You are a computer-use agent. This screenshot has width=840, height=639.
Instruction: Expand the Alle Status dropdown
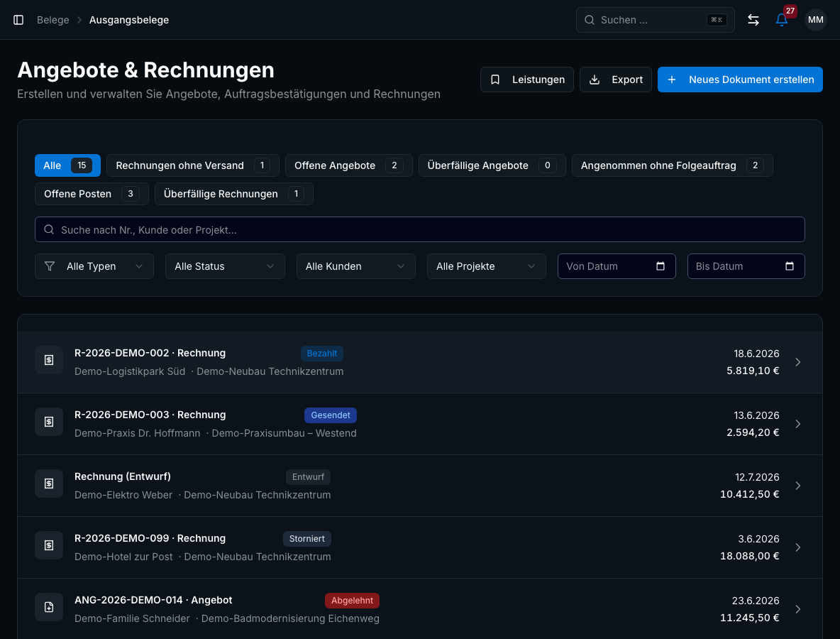(225, 266)
